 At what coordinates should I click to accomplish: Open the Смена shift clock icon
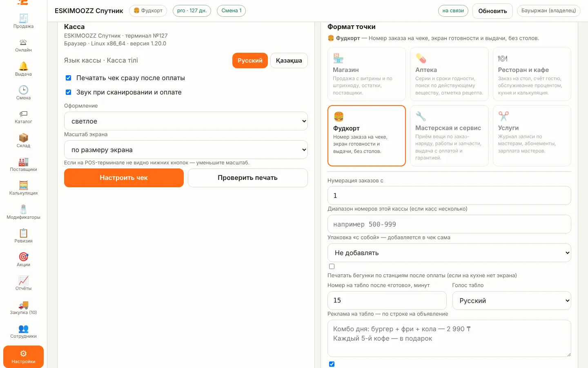pyautogui.click(x=23, y=93)
